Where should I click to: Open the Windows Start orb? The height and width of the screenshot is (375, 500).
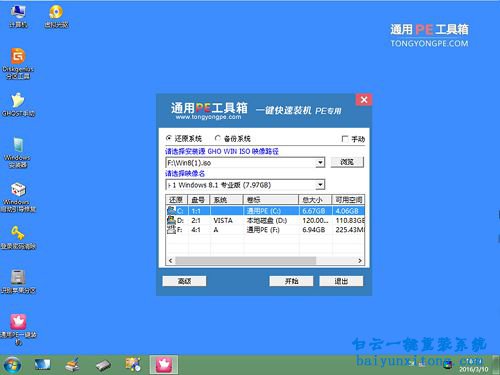[x=12, y=365]
